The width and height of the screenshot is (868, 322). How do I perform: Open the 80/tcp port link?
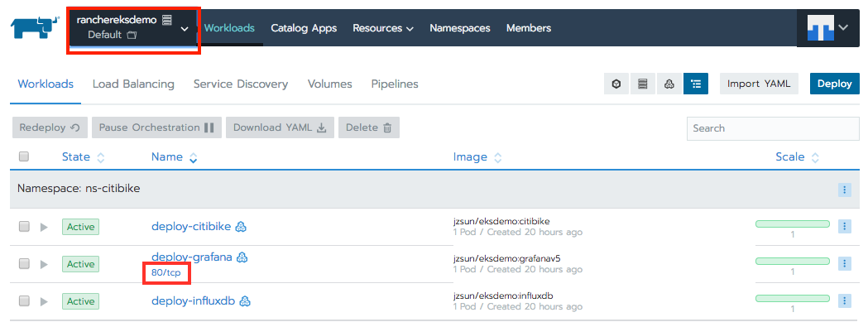pyautogui.click(x=166, y=272)
